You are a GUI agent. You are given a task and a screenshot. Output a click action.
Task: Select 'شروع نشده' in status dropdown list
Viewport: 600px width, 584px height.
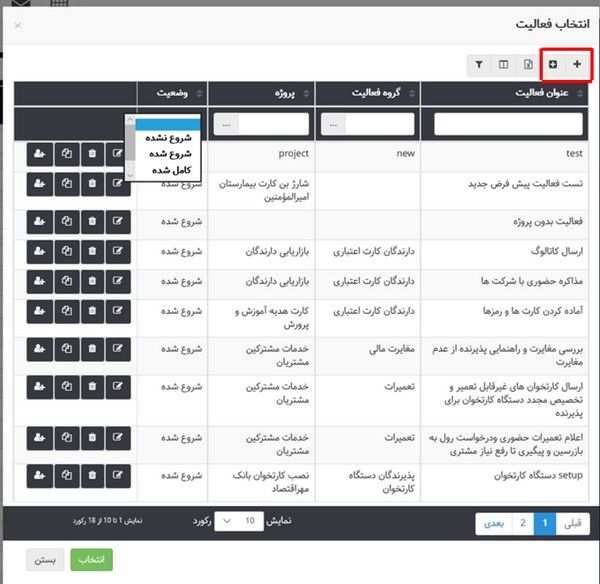tap(167, 138)
